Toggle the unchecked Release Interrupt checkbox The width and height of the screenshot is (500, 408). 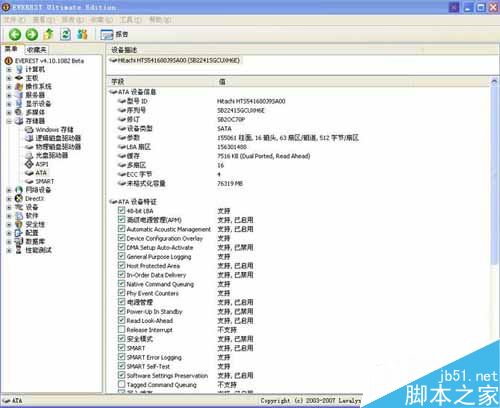click(x=122, y=330)
